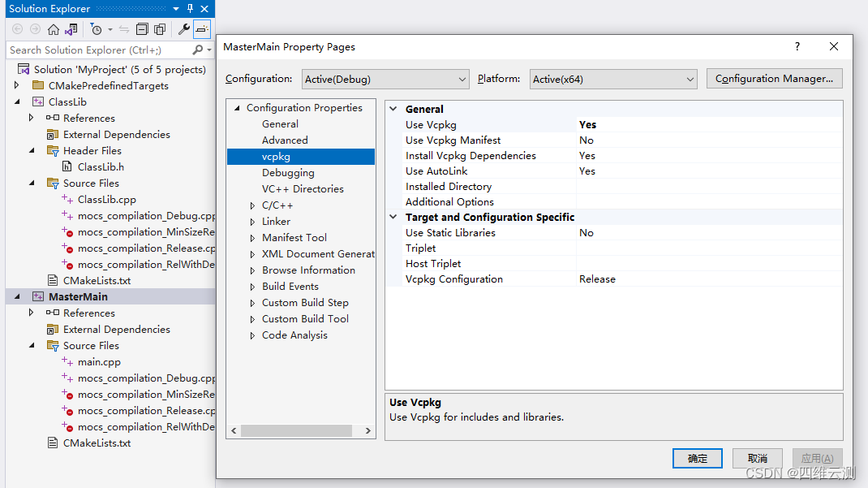Image resolution: width=868 pixels, height=488 pixels.
Task: Sync Solution Explorer with active document
Action: click(x=122, y=28)
